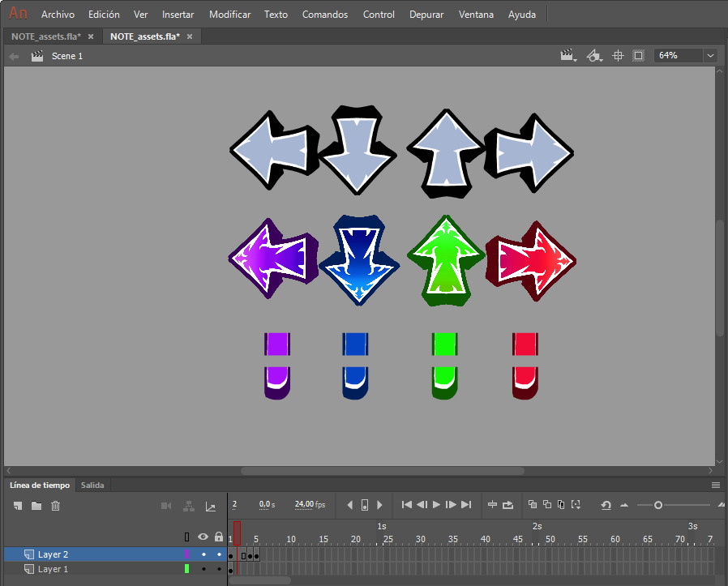728x586 pixels.
Task: Toggle onion skin view
Action: point(532,505)
